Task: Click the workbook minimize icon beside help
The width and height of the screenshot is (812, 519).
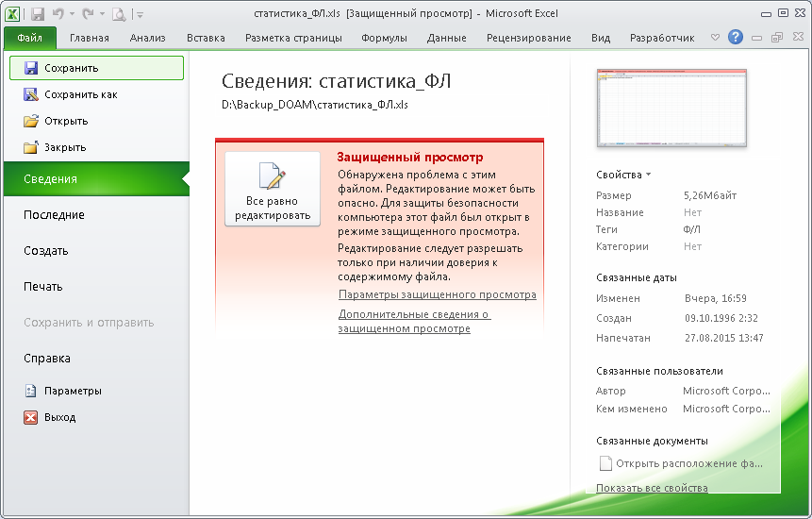Action: coord(757,38)
